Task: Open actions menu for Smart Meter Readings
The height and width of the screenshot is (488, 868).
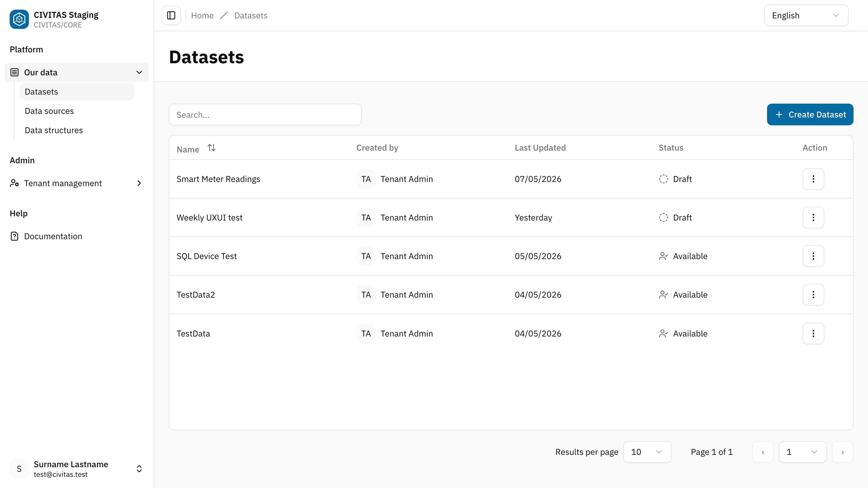Action: tap(813, 179)
